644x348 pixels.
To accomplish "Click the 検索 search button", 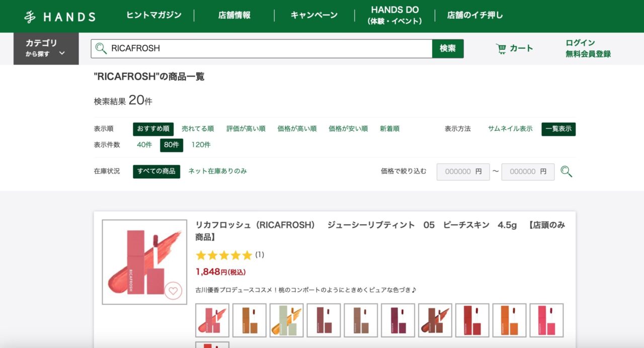I will pos(448,49).
